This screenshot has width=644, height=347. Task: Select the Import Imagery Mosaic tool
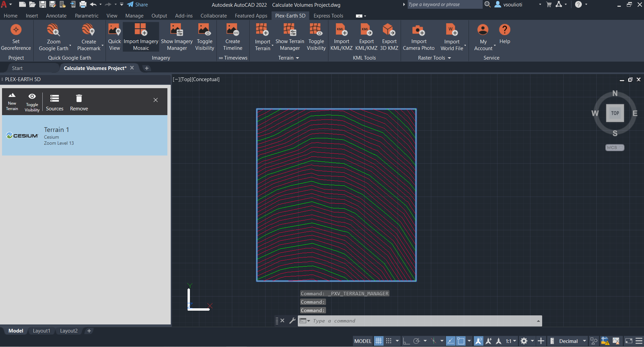(x=140, y=36)
